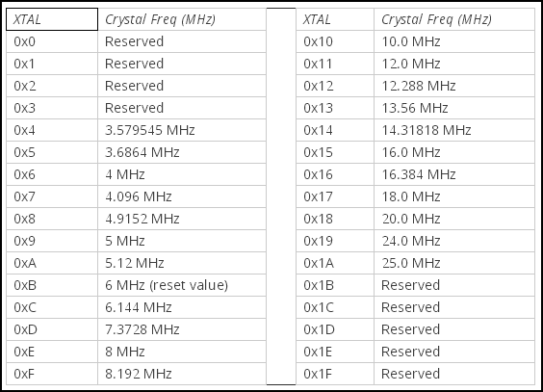The height and width of the screenshot is (392, 543).
Task: Select the Reserved cell beside 0x1F
Action: (x=454, y=374)
